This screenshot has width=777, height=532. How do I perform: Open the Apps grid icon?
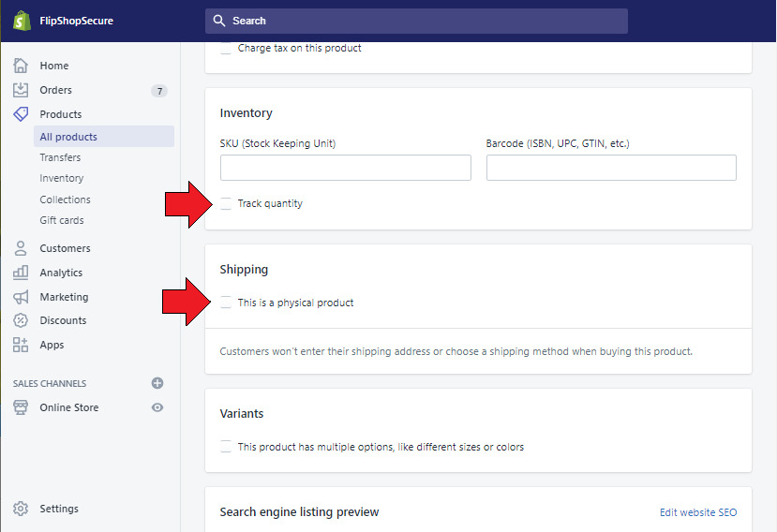coord(21,345)
